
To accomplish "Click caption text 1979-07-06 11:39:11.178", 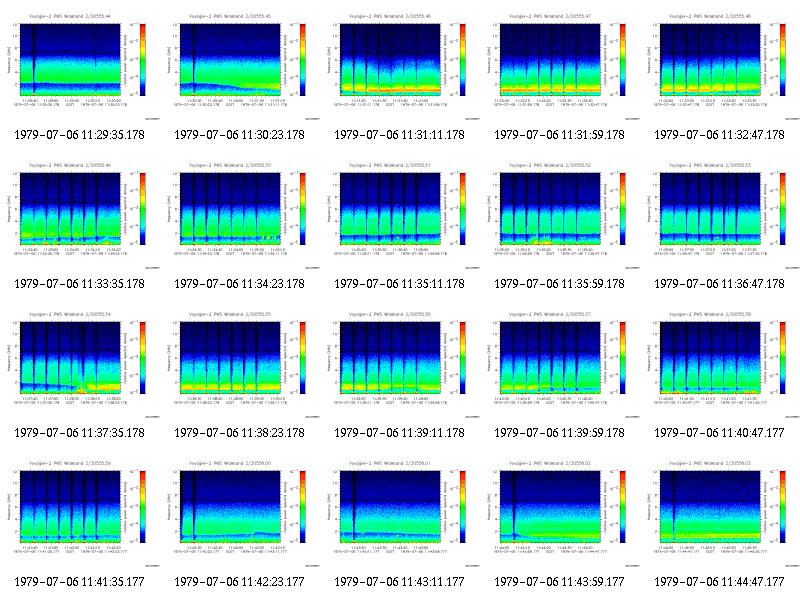I will tap(400, 433).
